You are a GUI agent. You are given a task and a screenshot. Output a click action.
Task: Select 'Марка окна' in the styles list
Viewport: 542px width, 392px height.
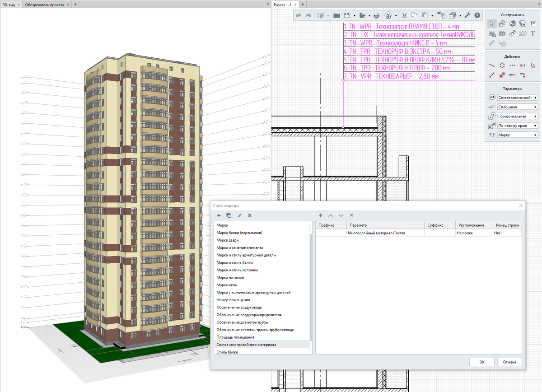(x=226, y=285)
